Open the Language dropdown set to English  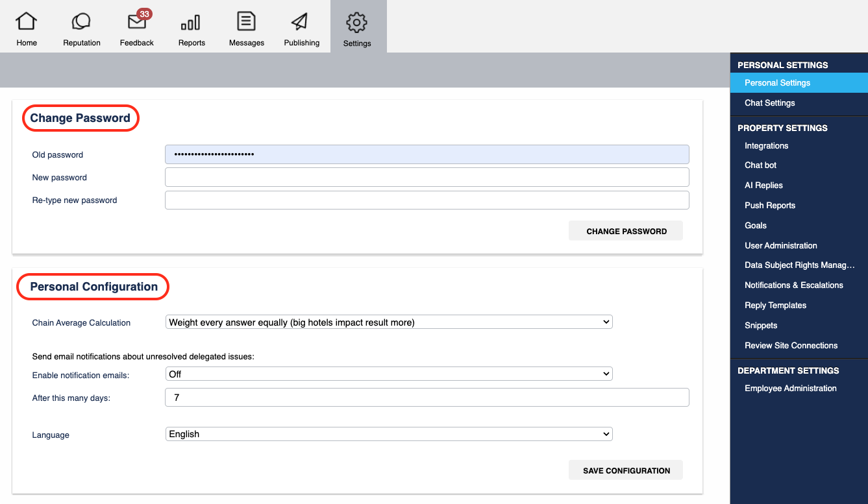pyautogui.click(x=389, y=434)
